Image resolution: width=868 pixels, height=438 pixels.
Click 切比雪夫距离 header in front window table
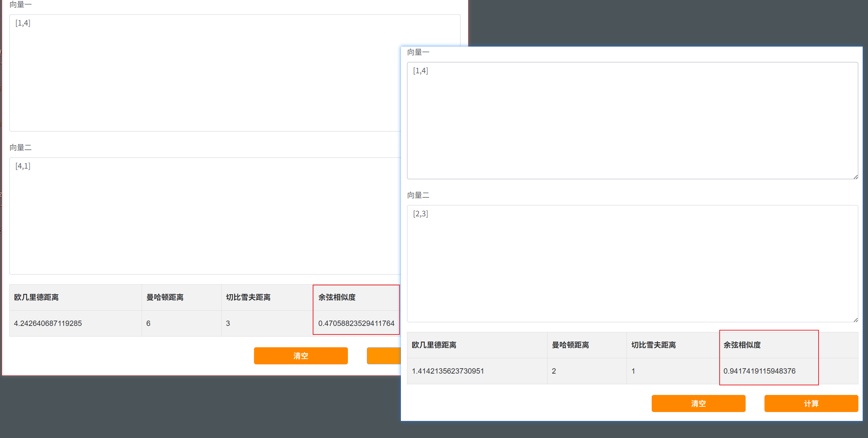pos(653,345)
